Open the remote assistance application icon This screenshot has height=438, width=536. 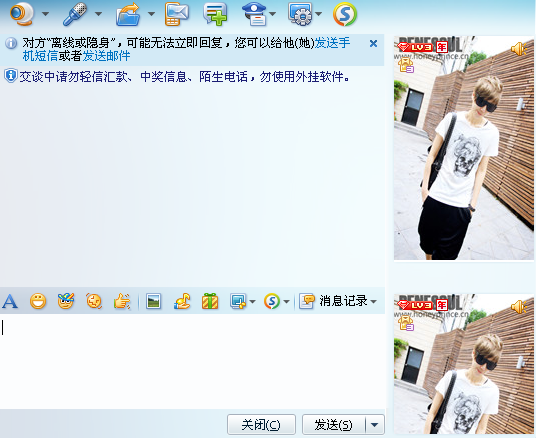coord(300,14)
